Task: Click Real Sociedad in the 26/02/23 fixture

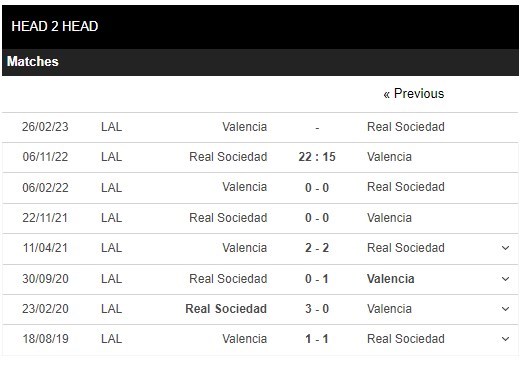Action: tap(406, 127)
